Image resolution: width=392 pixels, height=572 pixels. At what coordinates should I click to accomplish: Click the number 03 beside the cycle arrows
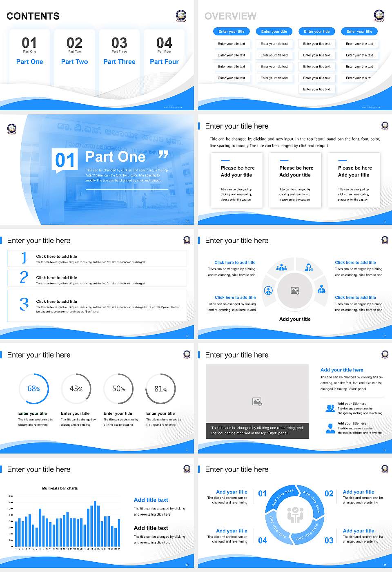(329, 541)
